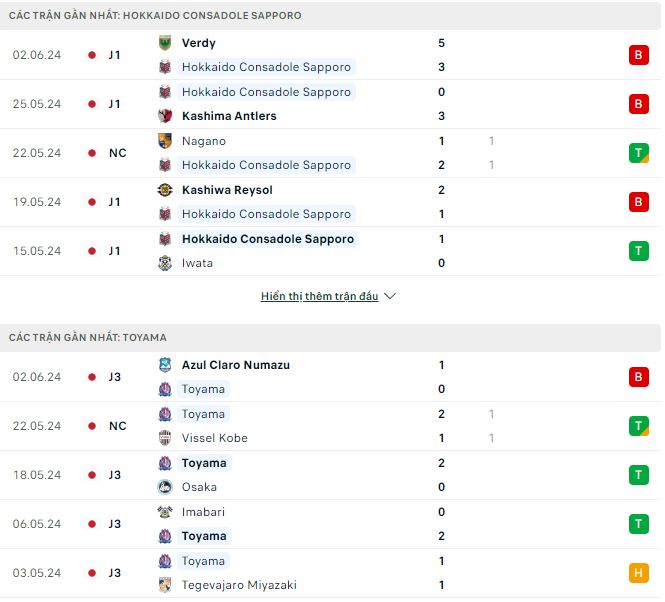
Task: Click the Toyama section header
Action: (88, 338)
